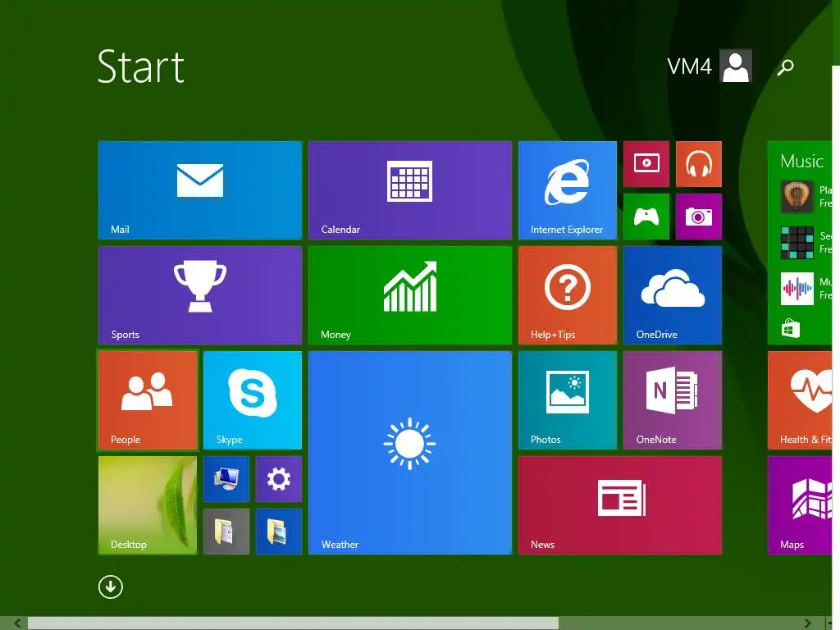Image resolution: width=840 pixels, height=630 pixels.
Task: Open the Documents folder small tile
Action: coord(226,532)
